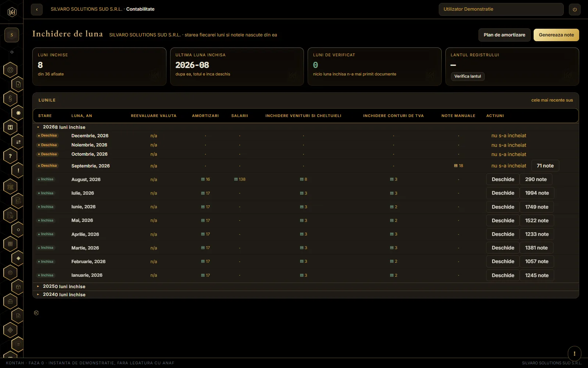Open the concentric-circles target hexagon in sidebar
The image size is (588, 368).
[x=10, y=70]
